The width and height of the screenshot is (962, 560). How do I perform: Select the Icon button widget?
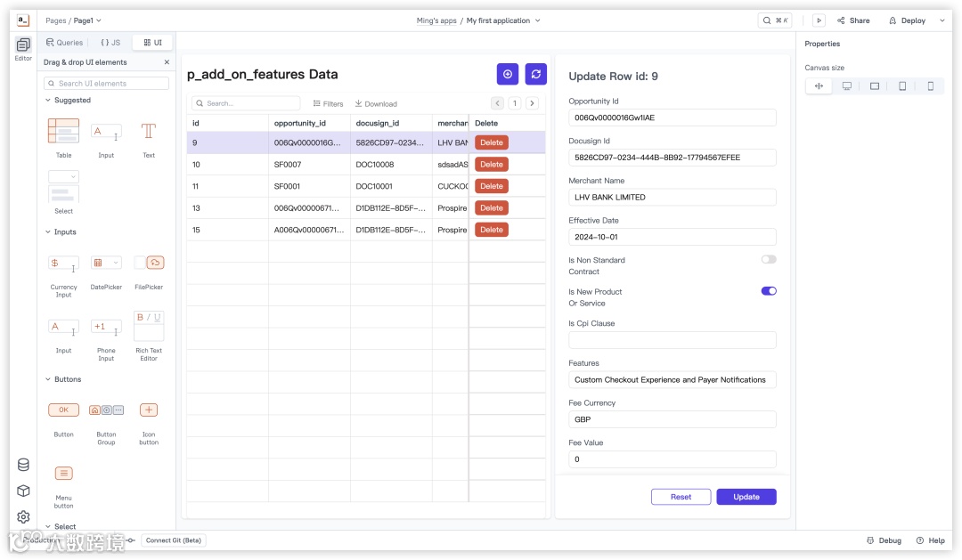[x=149, y=410]
